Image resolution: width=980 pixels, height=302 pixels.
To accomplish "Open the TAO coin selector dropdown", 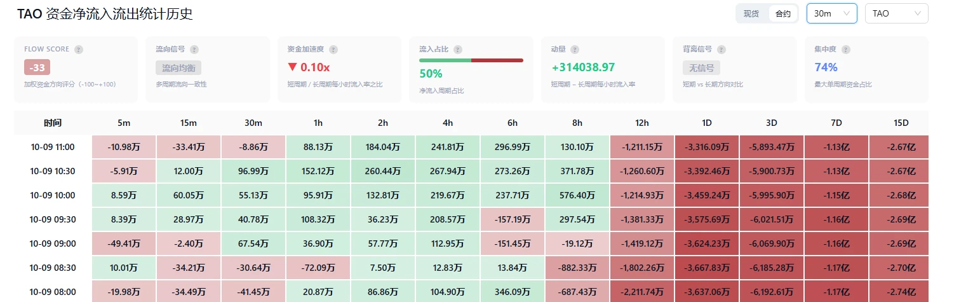I will tap(897, 13).
